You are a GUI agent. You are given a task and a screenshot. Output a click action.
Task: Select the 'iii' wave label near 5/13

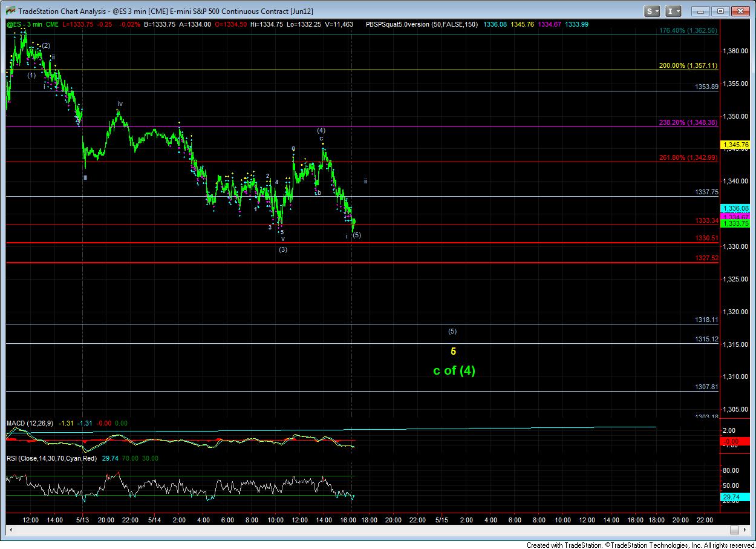click(85, 178)
